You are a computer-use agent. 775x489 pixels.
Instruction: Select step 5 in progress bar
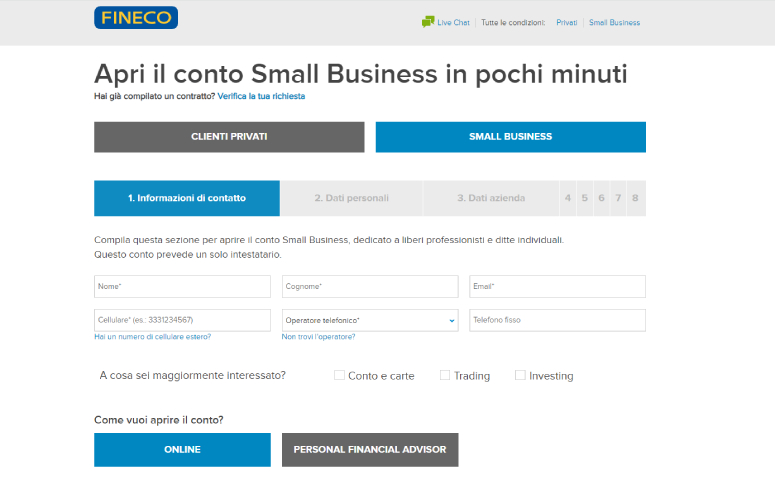point(585,198)
